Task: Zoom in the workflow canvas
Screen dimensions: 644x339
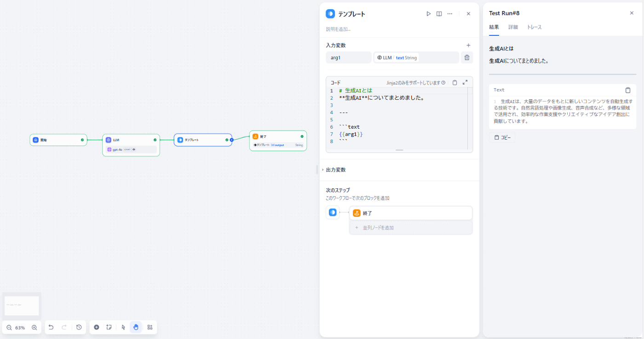Action: point(34,328)
